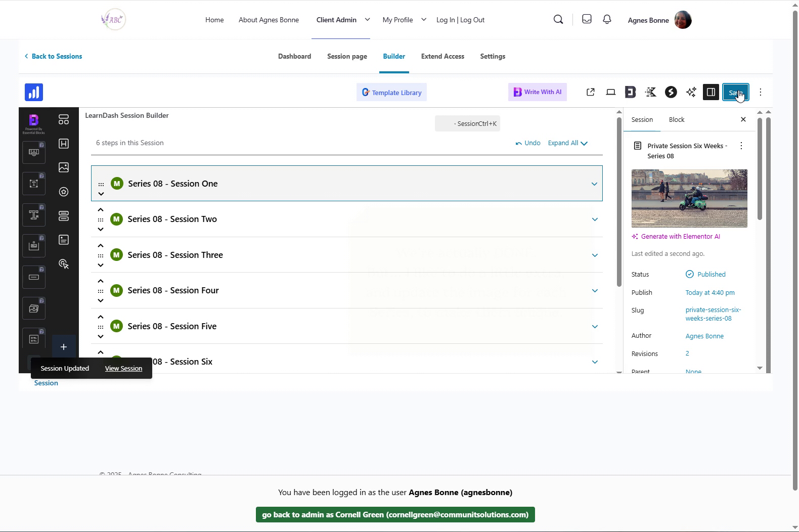The image size is (799, 532).
Task: Click Write With AI button
Action: [537, 92]
